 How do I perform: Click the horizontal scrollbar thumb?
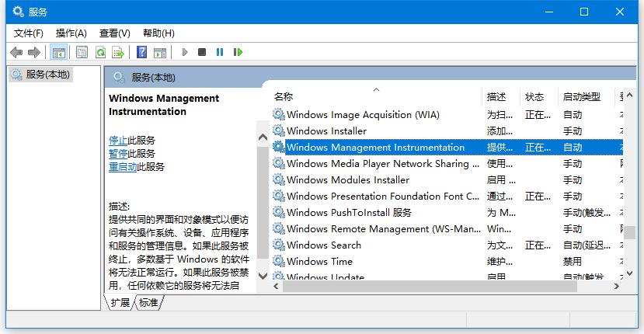(x=430, y=287)
